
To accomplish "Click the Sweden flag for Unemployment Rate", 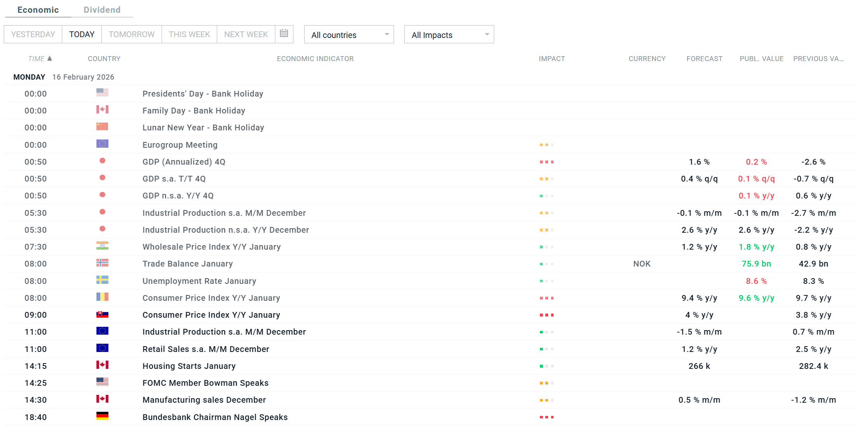I will coord(102,280).
